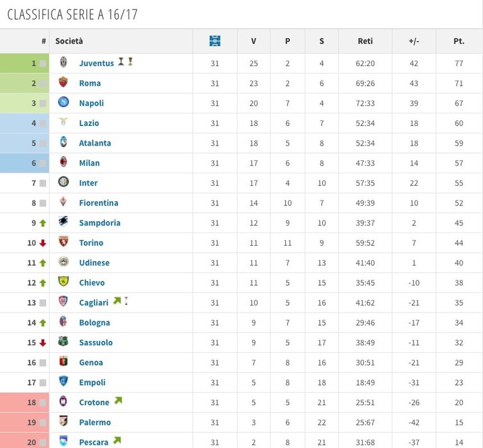Screen dimensions: 483x448
Task: Click the Napoli club crest icon
Action: (x=64, y=102)
